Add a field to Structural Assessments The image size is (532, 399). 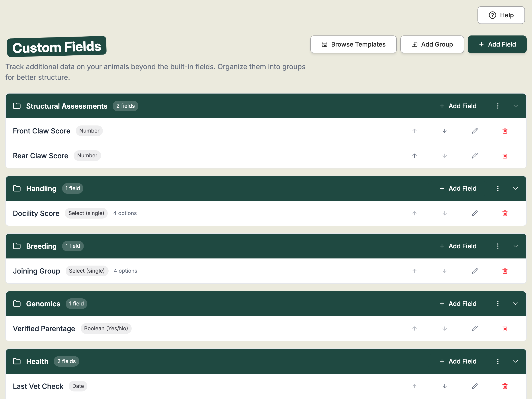coord(458,106)
